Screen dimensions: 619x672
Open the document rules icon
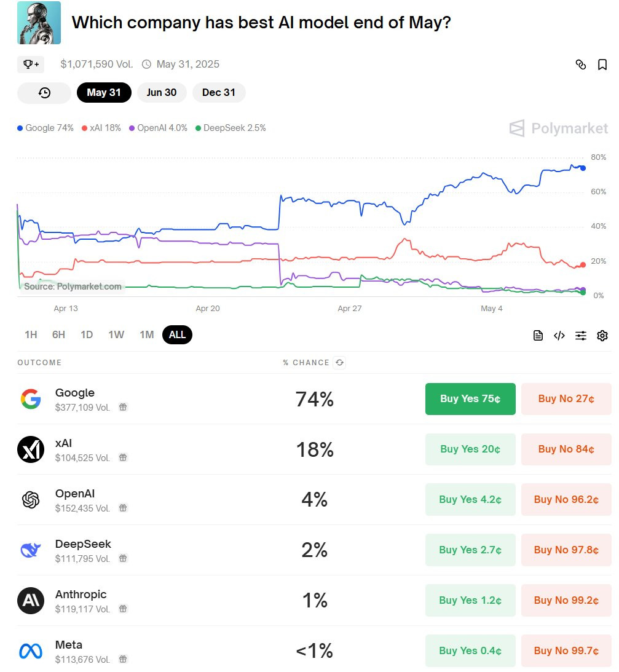click(538, 335)
